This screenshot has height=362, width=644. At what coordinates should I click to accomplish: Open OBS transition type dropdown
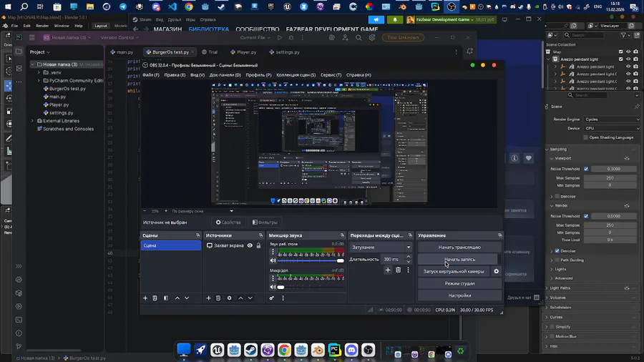click(x=381, y=247)
